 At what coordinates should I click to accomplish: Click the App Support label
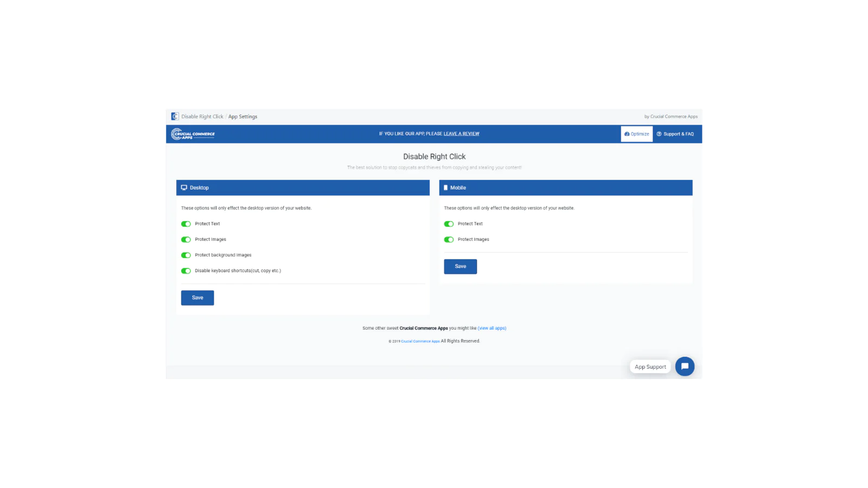(650, 367)
